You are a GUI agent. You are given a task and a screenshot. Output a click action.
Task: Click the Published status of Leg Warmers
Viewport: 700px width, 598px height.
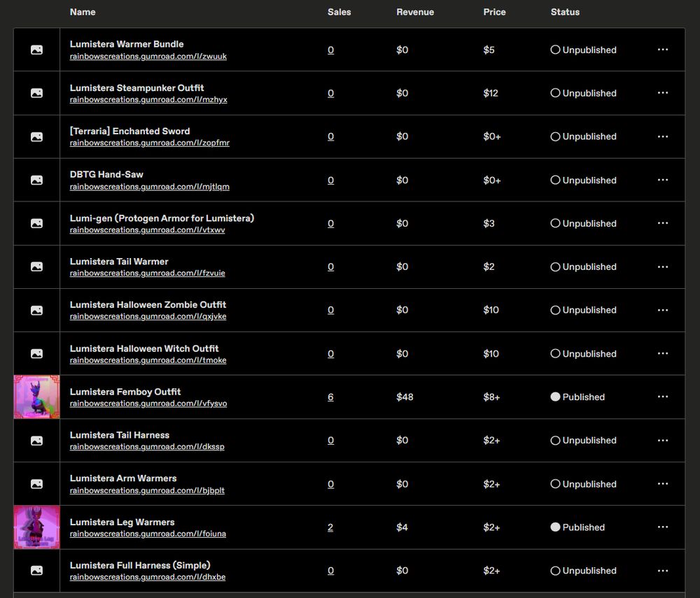(x=577, y=527)
